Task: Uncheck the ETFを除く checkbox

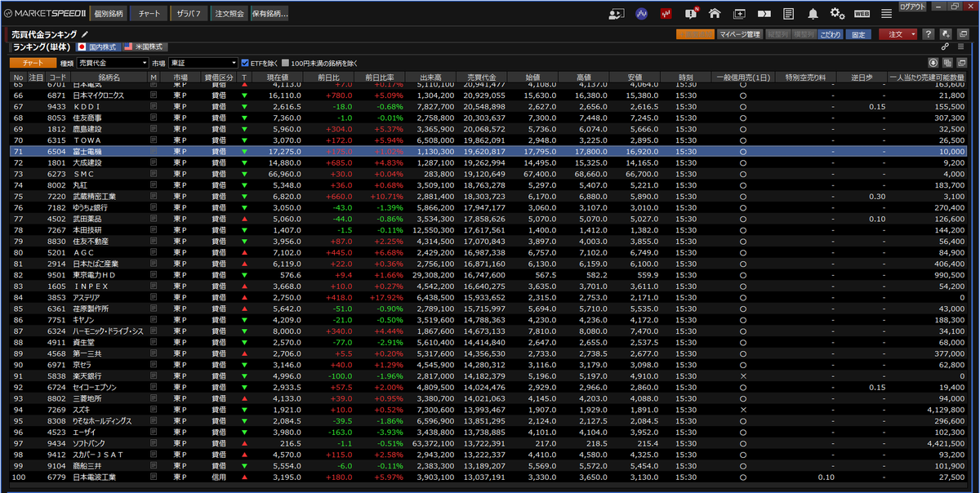Action: pos(245,63)
